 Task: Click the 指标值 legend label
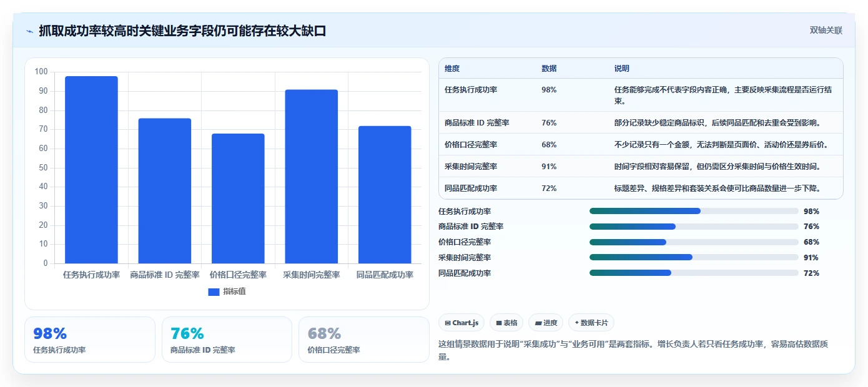pyautogui.click(x=235, y=291)
